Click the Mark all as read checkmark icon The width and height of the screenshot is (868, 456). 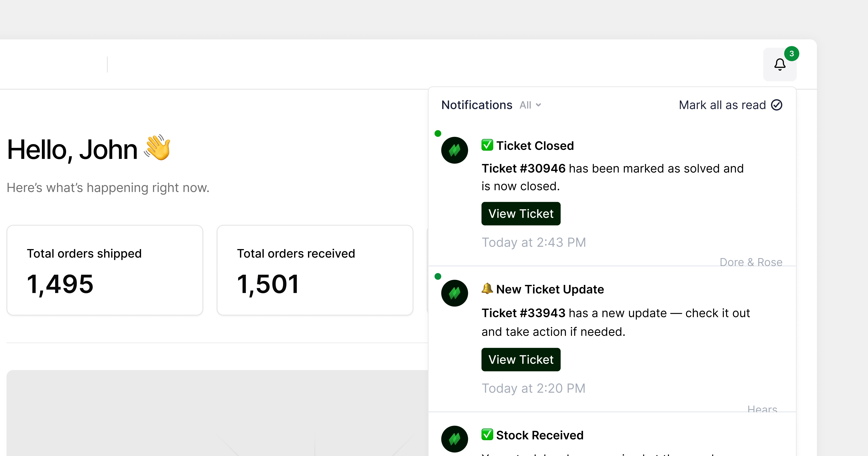tap(777, 105)
